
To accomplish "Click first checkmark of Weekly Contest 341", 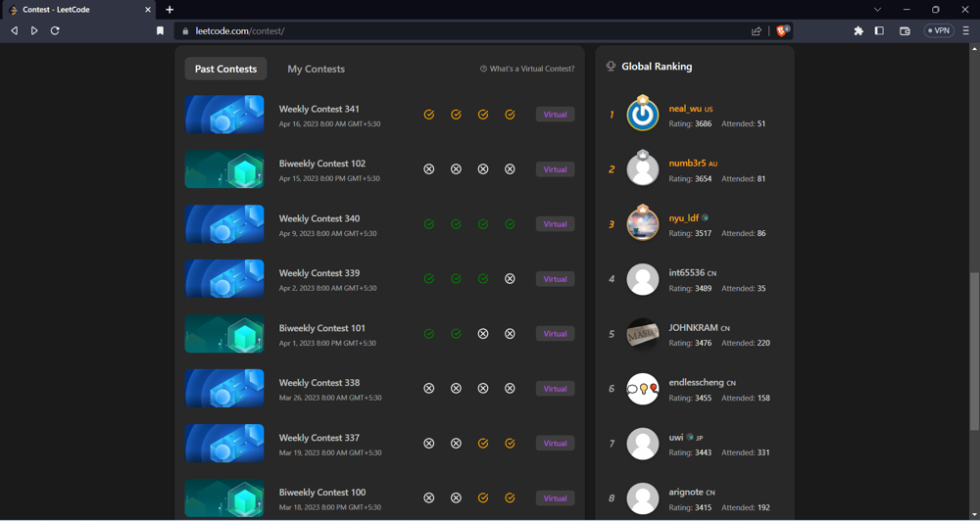I will point(428,115).
